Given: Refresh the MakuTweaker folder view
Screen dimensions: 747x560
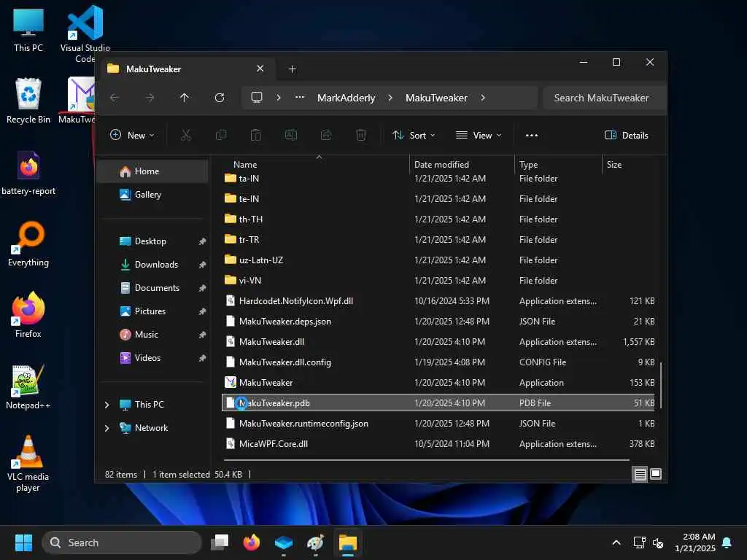Looking at the screenshot, I should [220, 98].
